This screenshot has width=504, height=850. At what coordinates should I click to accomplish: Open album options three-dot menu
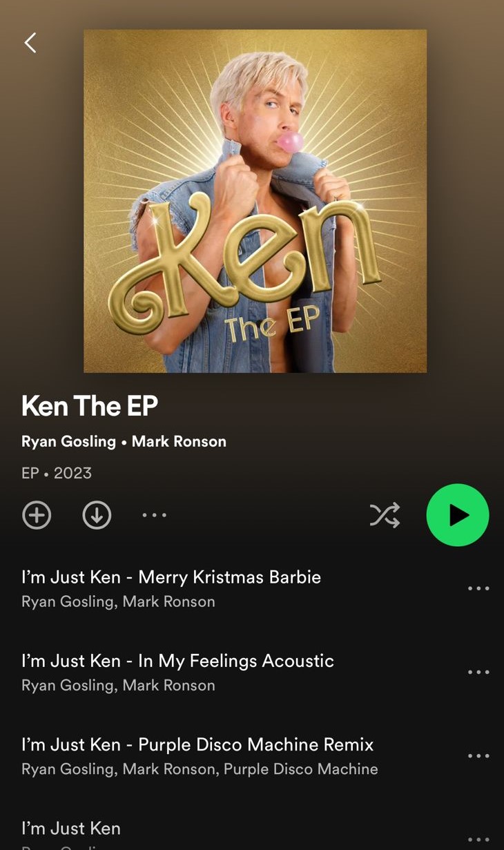[x=154, y=515]
